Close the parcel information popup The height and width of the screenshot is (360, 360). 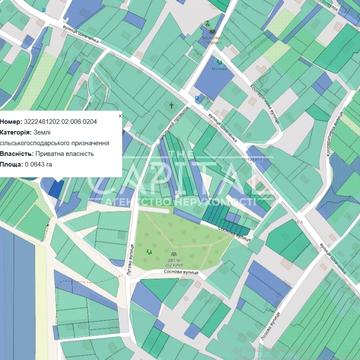(x=120, y=116)
